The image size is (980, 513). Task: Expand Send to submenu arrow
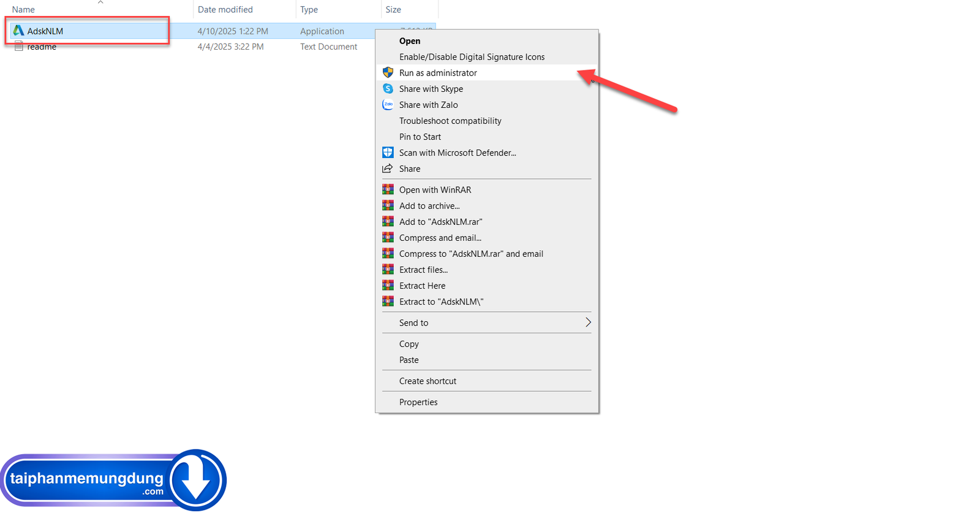(588, 322)
